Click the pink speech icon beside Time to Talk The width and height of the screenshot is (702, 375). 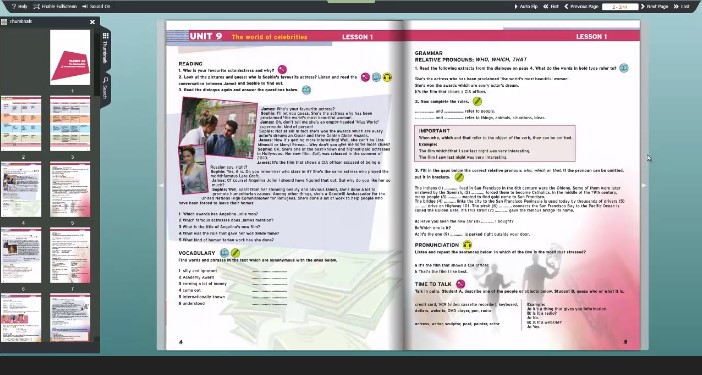tap(460, 284)
